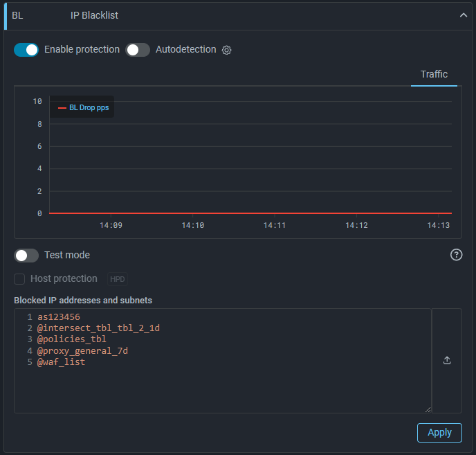Disable the Enable protection switch
The image size is (476, 455).
click(x=26, y=50)
